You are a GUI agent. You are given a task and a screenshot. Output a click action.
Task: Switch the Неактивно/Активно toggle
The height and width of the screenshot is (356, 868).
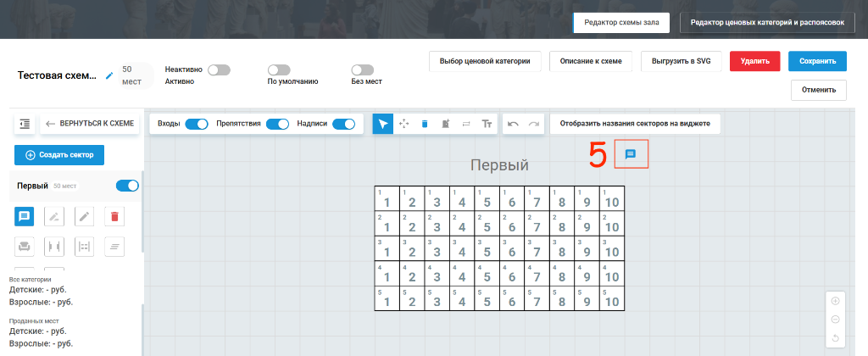click(219, 70)
